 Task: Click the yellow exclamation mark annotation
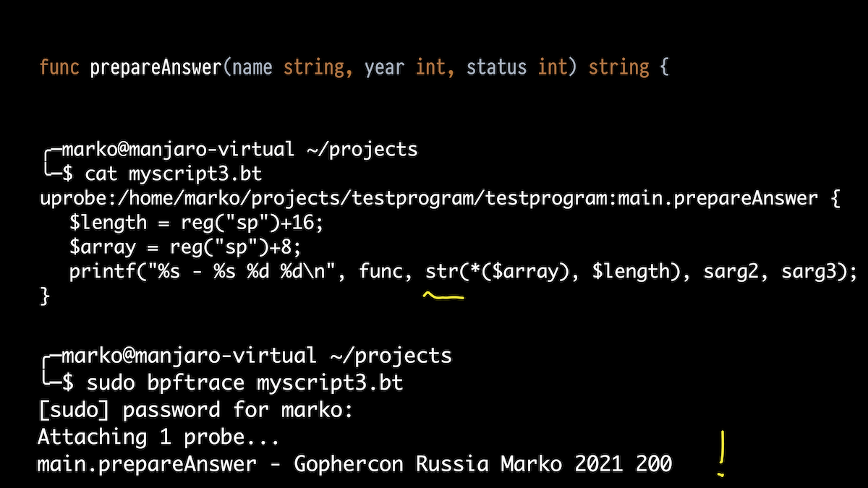coord(721,454)
